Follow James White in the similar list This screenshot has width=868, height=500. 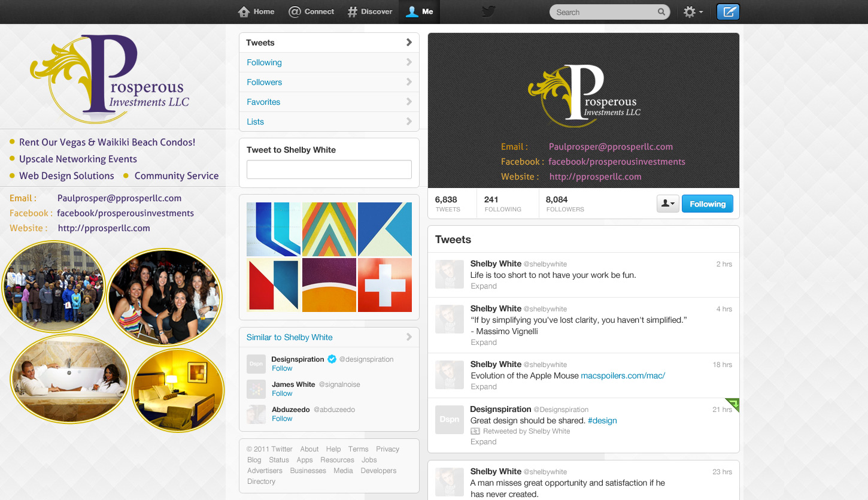tap(282, 393)
